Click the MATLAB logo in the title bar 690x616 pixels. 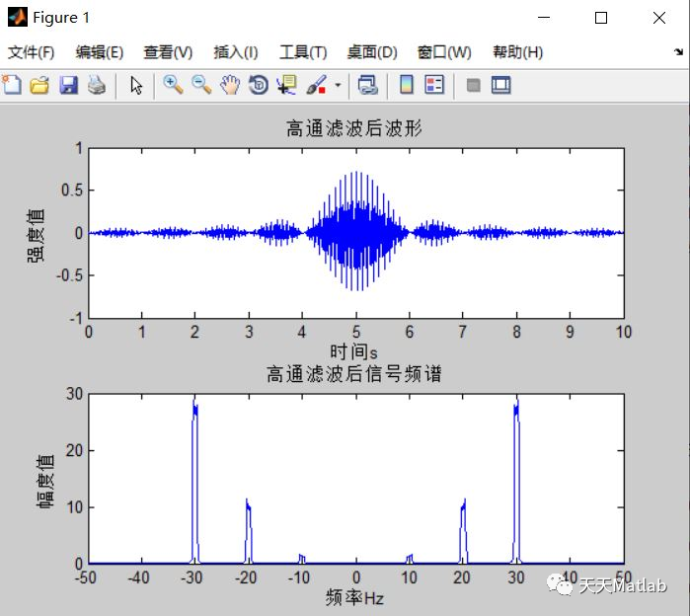click(18, 17)
